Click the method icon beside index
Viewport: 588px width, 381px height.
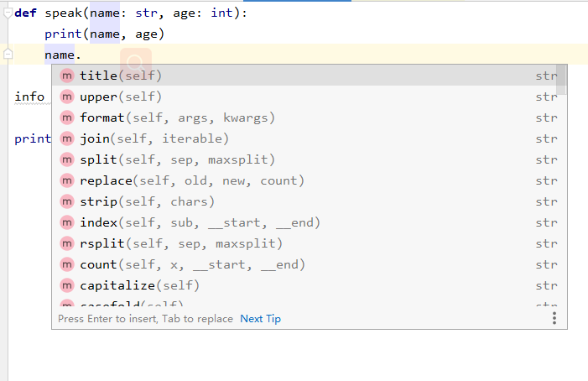coord(67,222)
